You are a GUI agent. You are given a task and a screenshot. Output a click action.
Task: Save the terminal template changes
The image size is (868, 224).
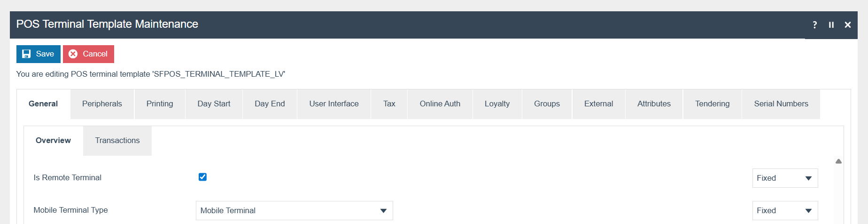(39, 54)
